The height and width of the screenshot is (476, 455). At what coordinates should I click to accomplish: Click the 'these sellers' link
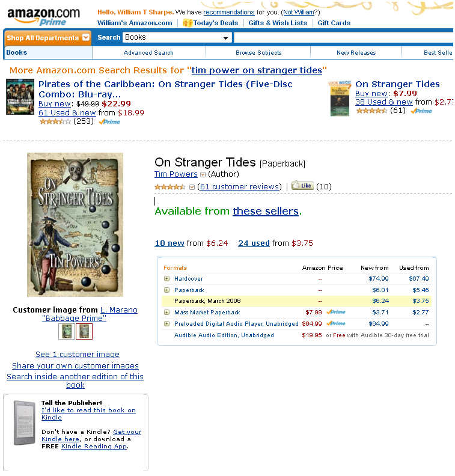tap(266, 211)
